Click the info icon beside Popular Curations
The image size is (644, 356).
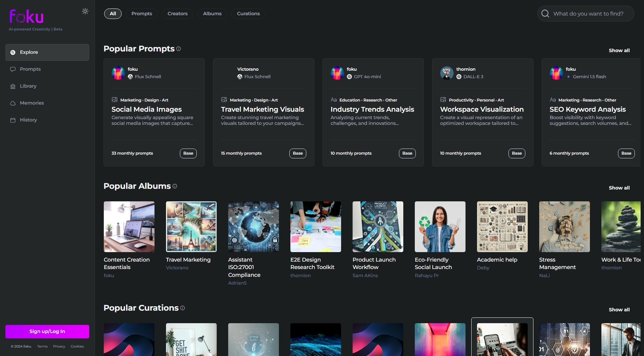183,308
